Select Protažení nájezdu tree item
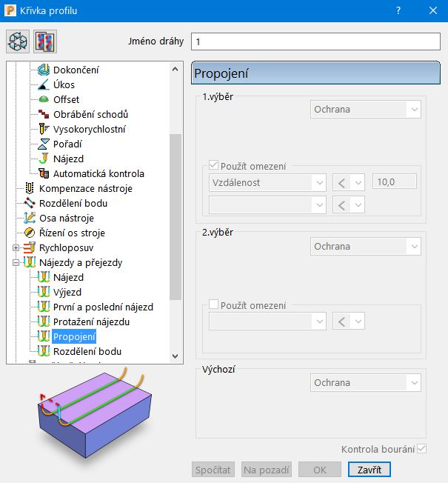 tap(91, 322)
